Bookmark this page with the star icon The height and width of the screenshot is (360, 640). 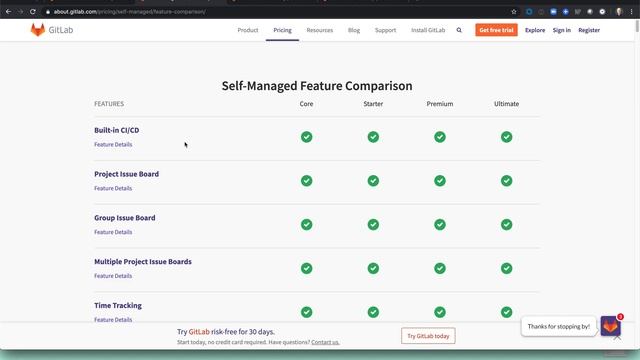tap(514, 12)
